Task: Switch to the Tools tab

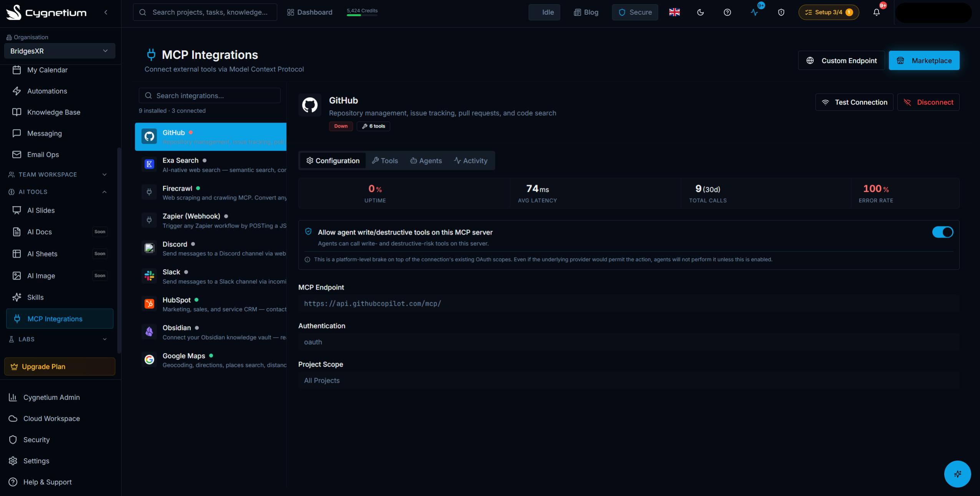Action: click(385, 161)
